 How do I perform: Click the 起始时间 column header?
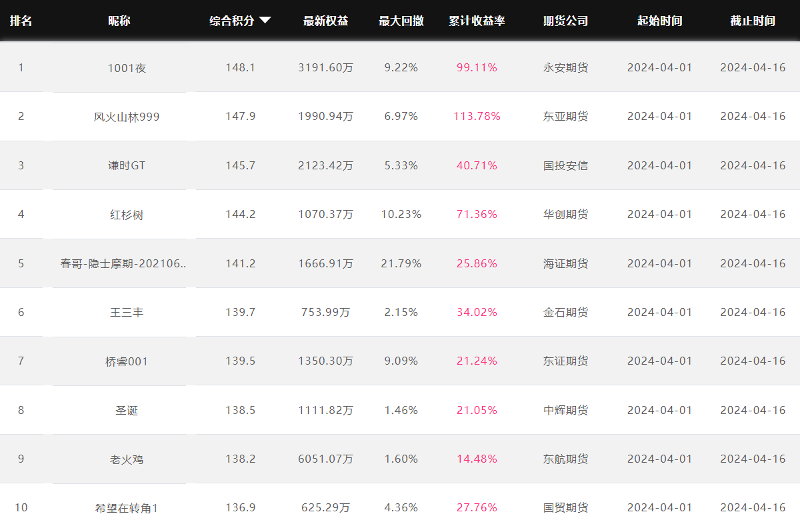click(660, 21)
